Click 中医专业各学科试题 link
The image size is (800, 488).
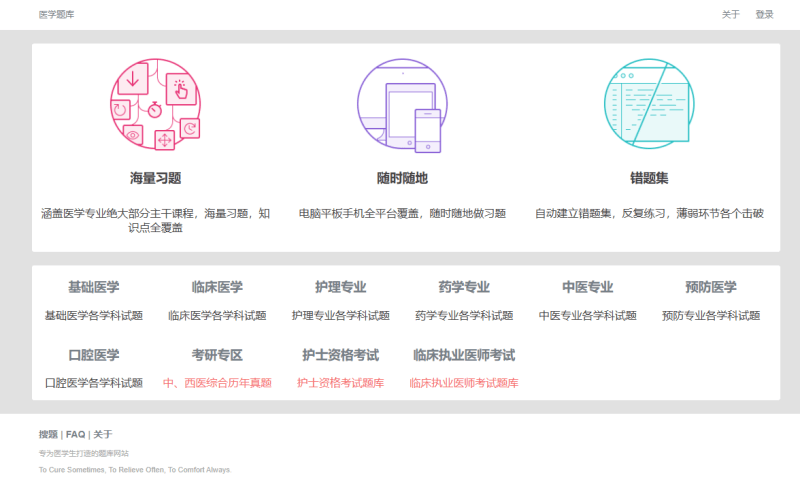[588, 315]
